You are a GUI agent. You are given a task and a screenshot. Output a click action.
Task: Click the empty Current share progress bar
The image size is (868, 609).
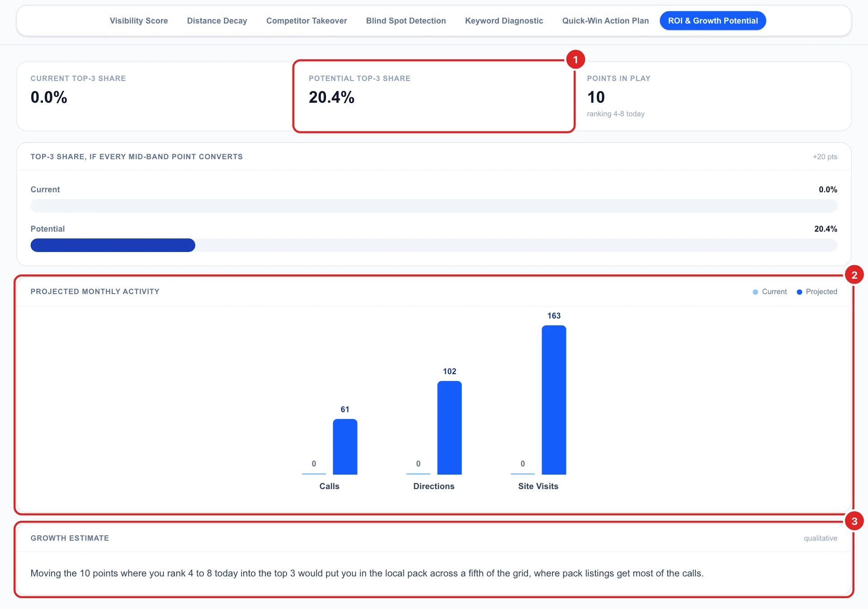434,206
